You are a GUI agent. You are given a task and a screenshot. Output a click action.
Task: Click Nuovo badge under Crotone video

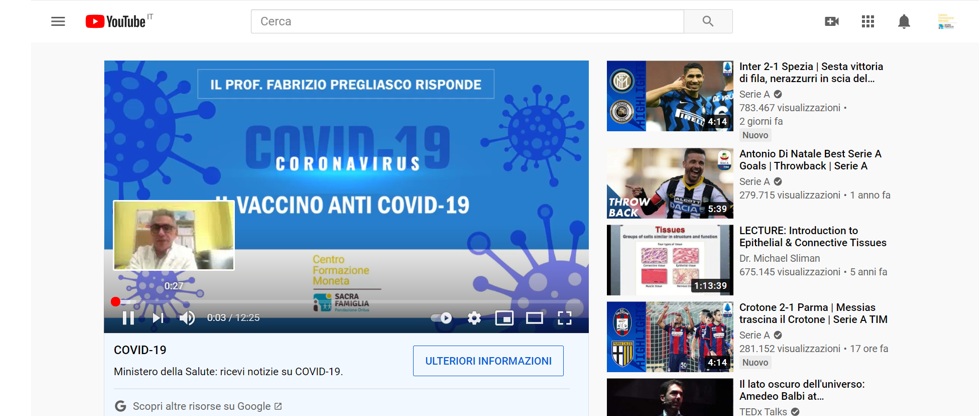point(755,362)
